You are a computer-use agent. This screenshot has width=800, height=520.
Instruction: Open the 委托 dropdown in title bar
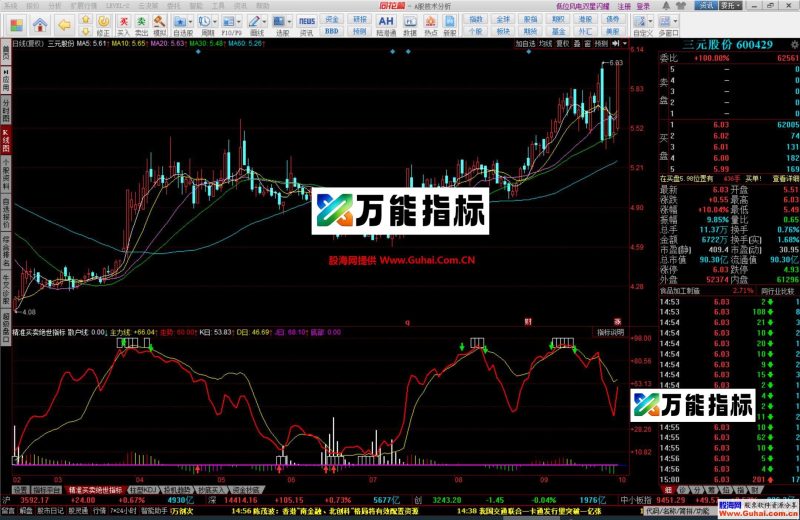pos(731,6)
